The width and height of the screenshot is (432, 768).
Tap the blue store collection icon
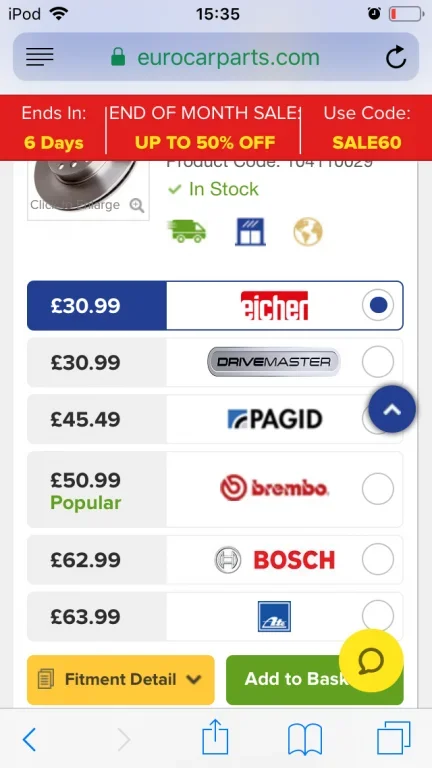(250, 231)
